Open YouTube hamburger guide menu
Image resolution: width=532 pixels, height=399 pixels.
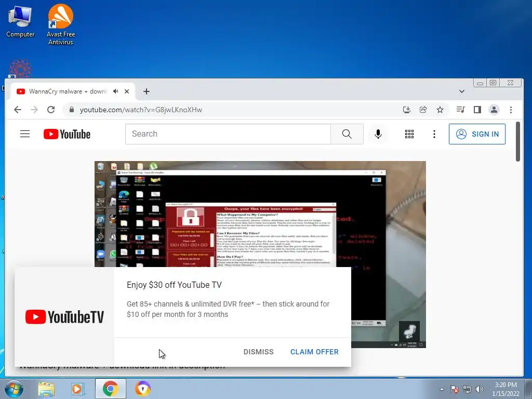click(25, 134)
